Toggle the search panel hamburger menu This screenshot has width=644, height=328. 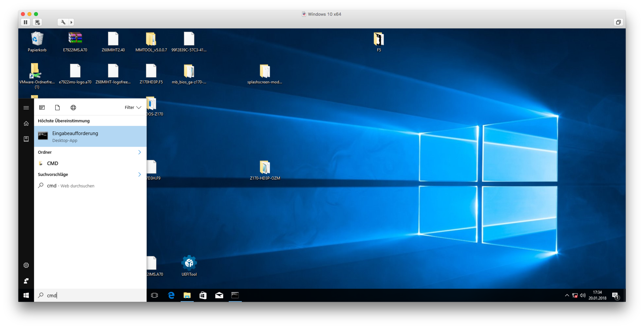click(x=26, y=108)
